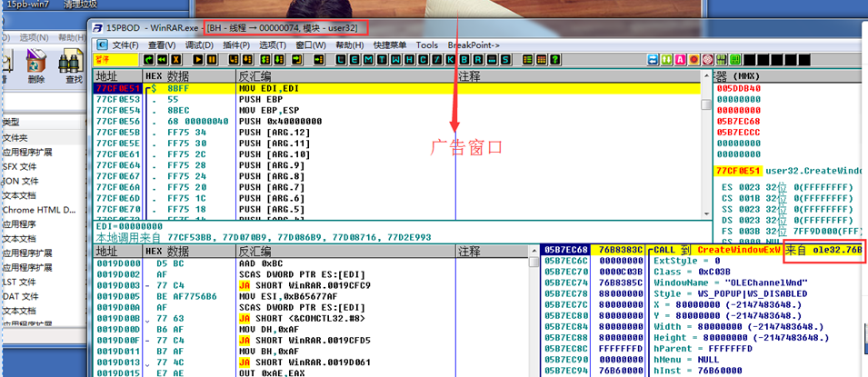Select dump row MOV ESI,0xB65677AF
Image resolution: width=868 pixels, height=377 pixels.
[311, 296]
